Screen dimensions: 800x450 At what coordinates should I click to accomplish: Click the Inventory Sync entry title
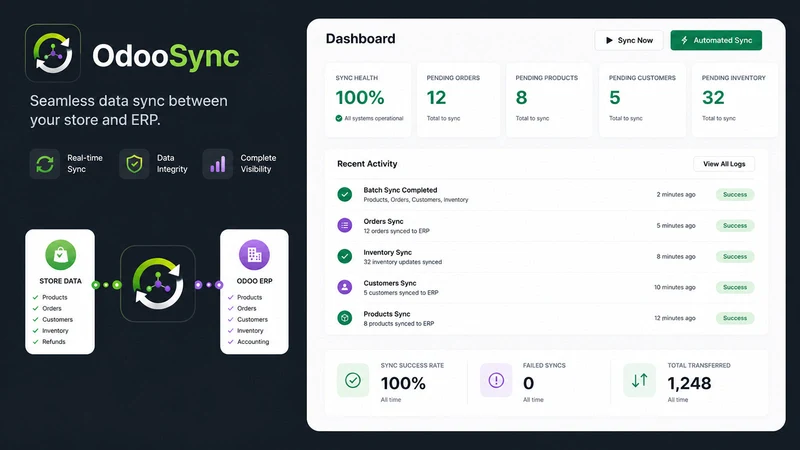pos(387,252)
